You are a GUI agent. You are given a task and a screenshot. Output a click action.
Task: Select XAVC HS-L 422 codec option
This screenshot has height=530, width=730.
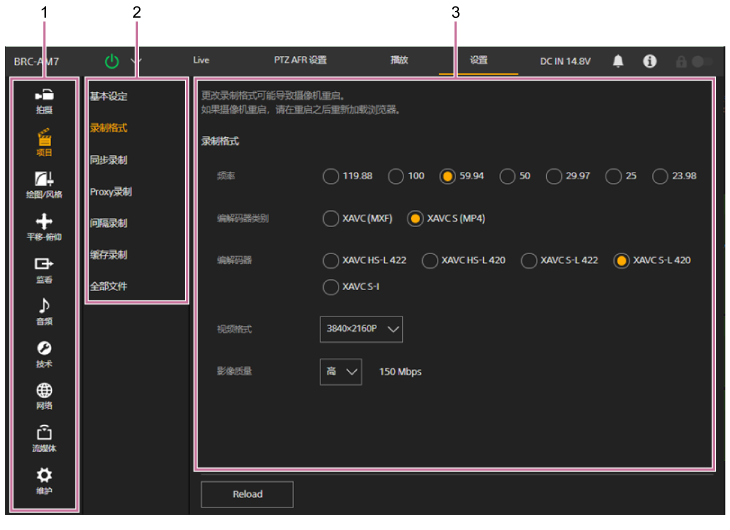click(331, 260)
